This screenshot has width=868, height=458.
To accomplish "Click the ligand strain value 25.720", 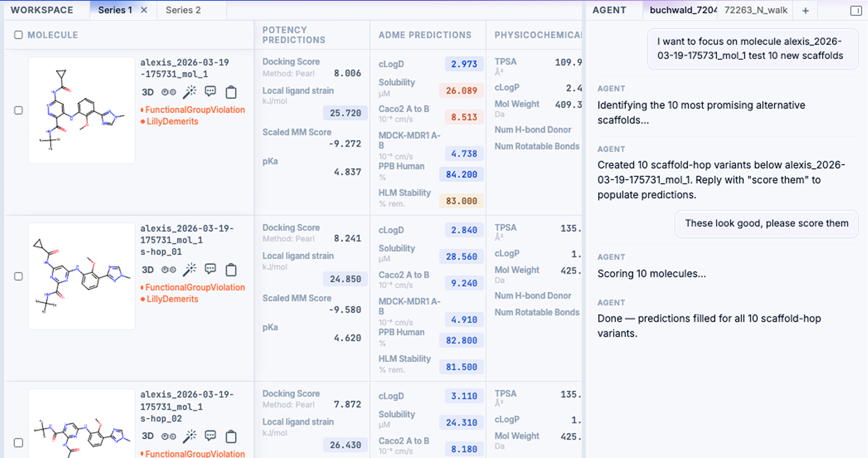I will pos(345,113).
